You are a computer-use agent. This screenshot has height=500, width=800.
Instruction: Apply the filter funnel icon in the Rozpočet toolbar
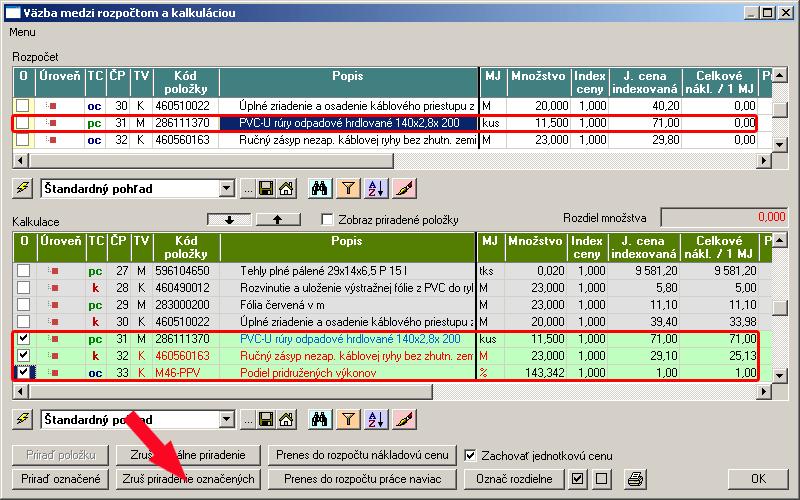tap(348, 189)
